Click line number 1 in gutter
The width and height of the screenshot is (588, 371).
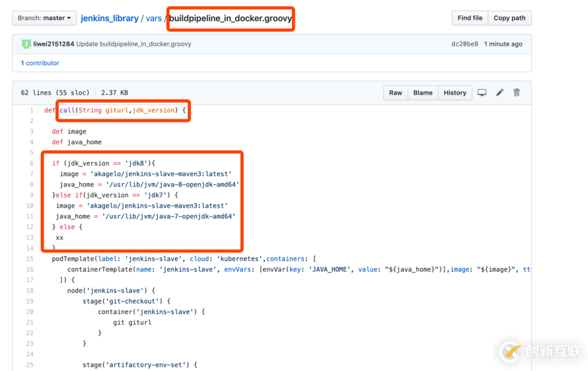point(31,110)
